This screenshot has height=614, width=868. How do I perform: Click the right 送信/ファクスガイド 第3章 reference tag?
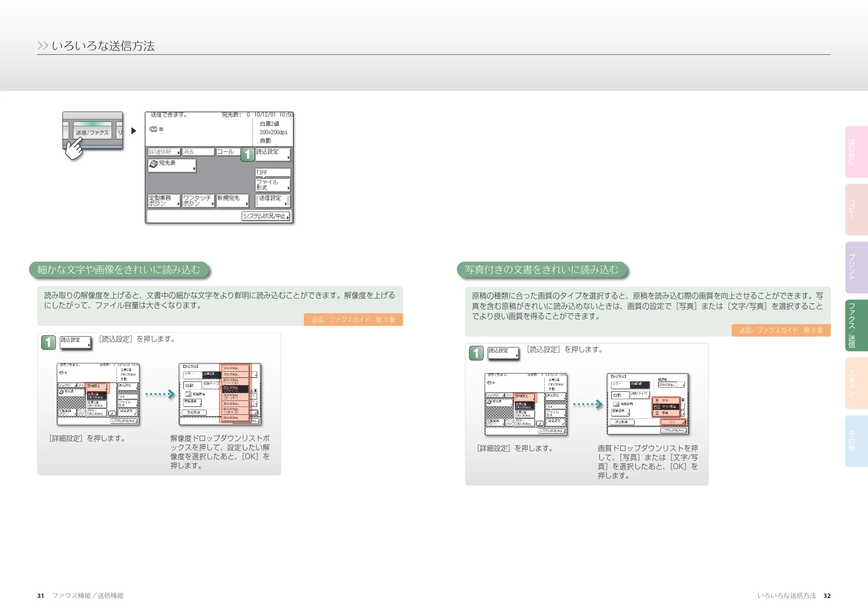pos(781,330)
